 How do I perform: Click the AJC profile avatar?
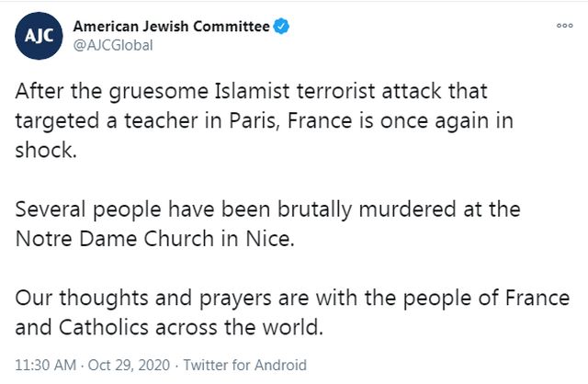click(37, 35)
